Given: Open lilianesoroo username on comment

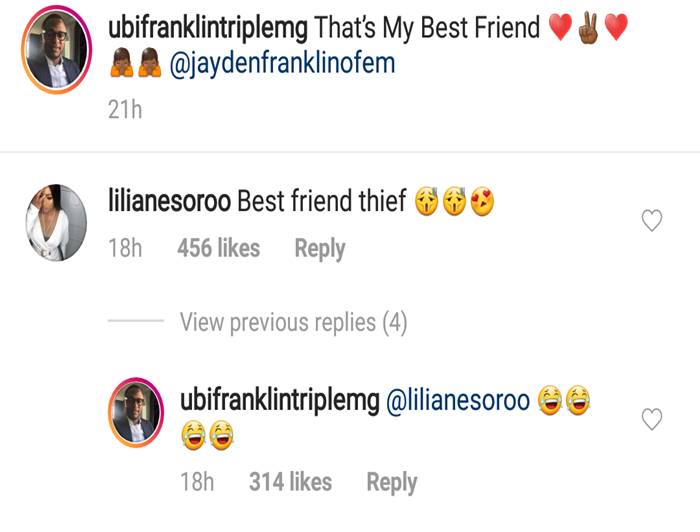Looking at the screenshot, I should [x=170, y=200].
